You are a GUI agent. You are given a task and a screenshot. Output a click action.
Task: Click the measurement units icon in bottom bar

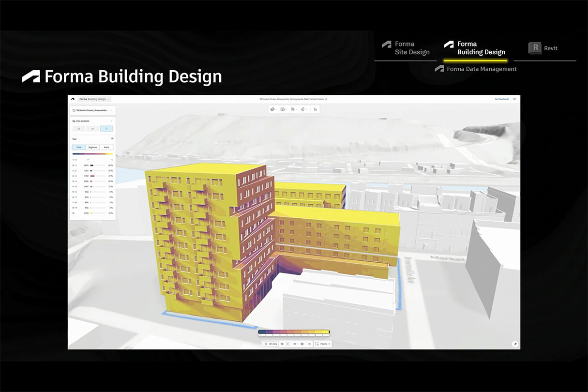point(309,344)
